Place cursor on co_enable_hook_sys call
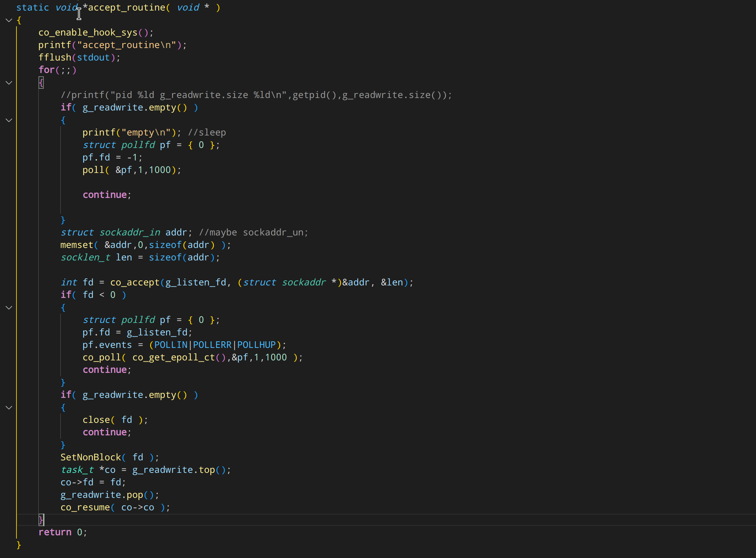 coord(88,33)
